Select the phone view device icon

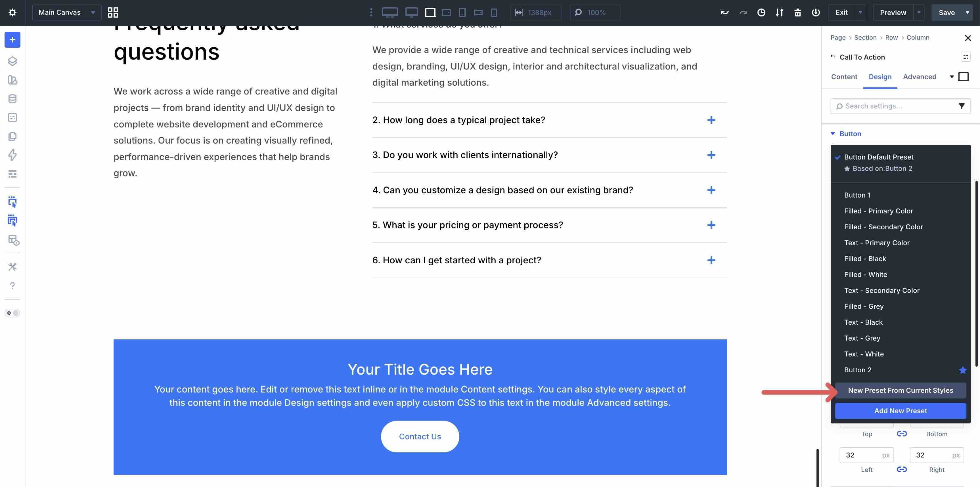[494, 12]
